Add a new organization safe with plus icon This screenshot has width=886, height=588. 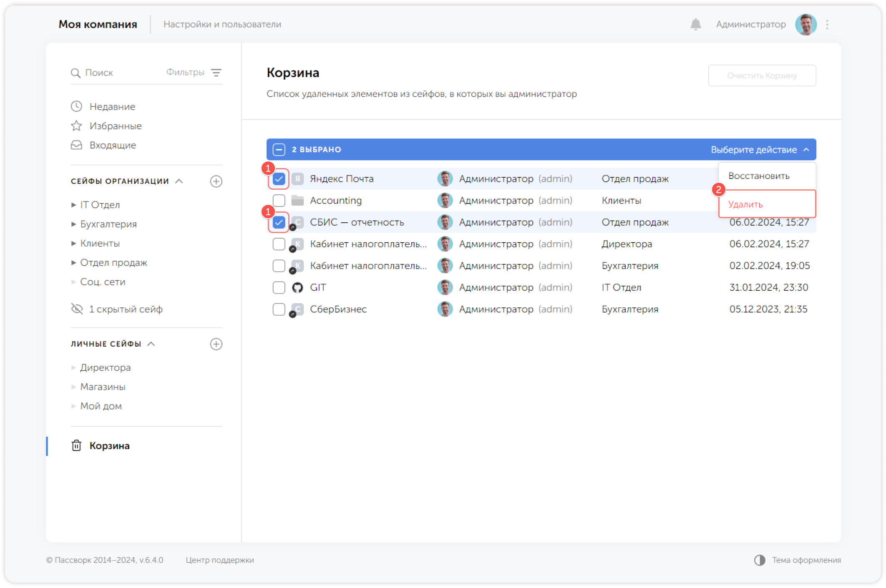(216, 181)
